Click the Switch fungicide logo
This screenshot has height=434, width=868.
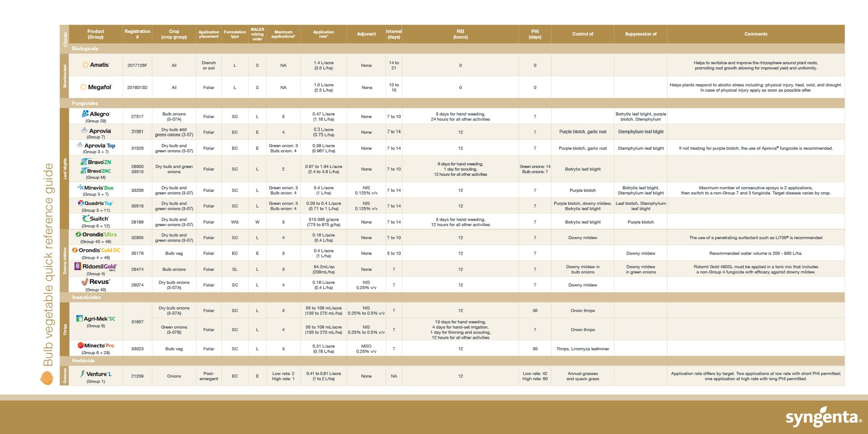pos(95,219)
